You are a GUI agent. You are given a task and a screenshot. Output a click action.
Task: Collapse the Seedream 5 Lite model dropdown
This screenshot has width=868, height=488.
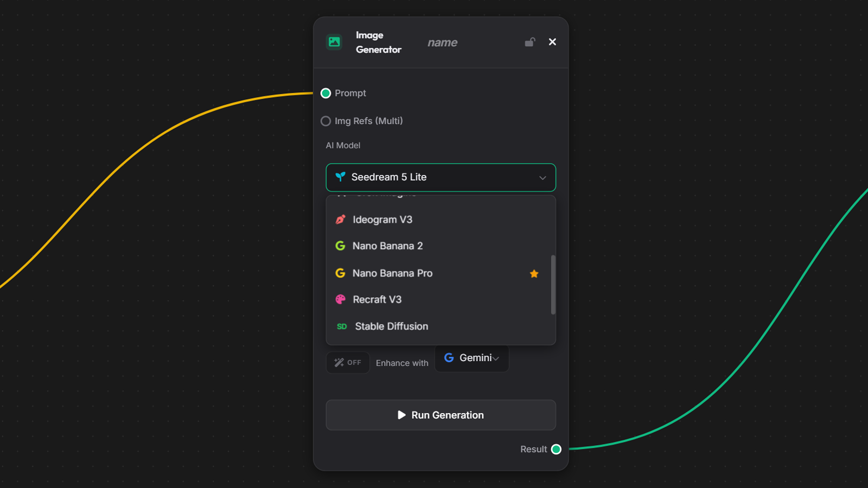pos(441,177)
